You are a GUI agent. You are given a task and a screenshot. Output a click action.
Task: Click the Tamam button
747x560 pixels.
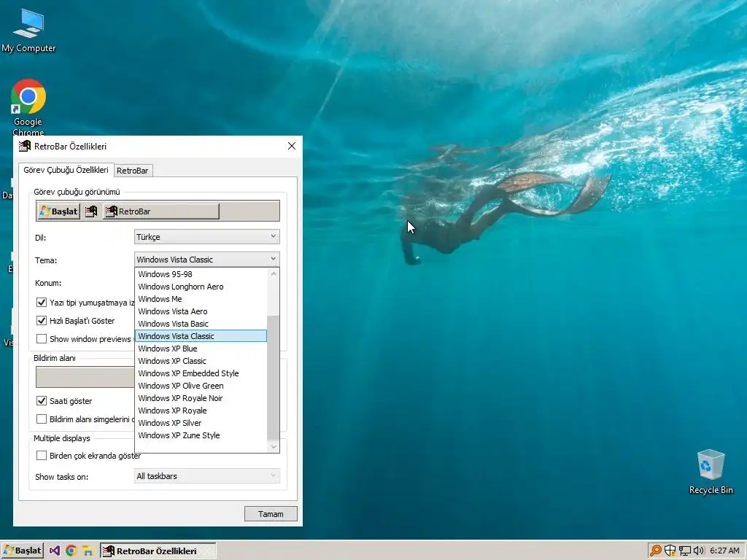pyautogui.click(x=271, y=514)
